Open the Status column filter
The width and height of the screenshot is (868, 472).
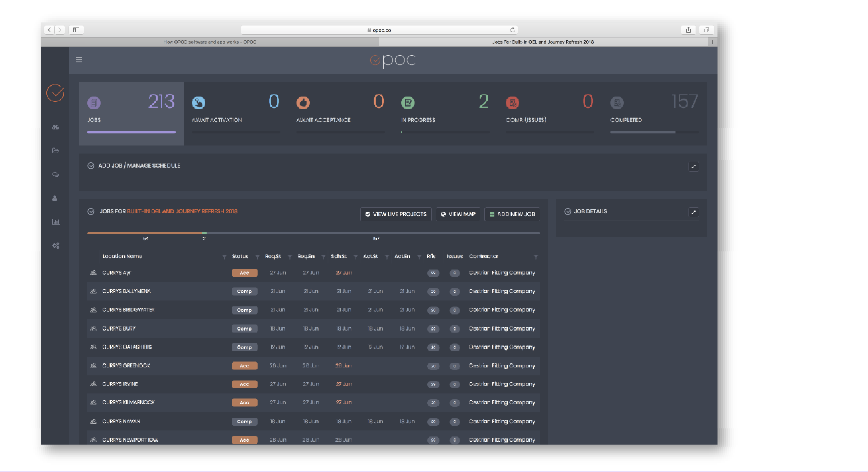[x=258, y=257]
